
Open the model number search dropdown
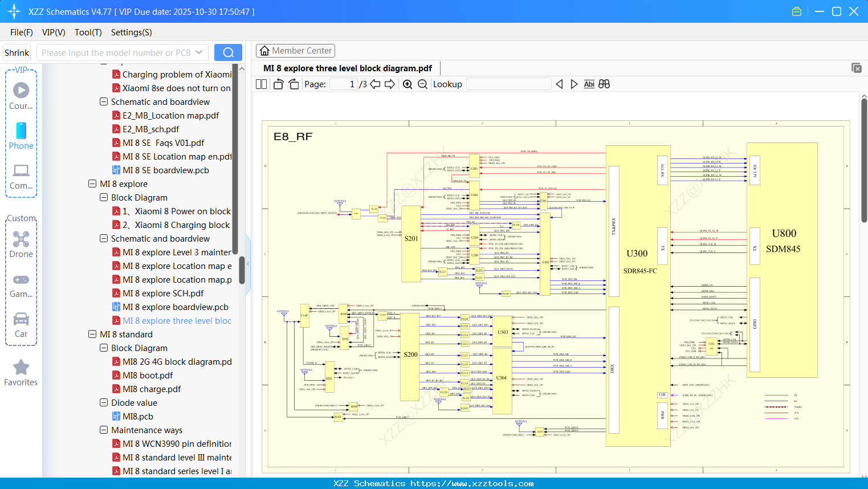tap(198, 52)
